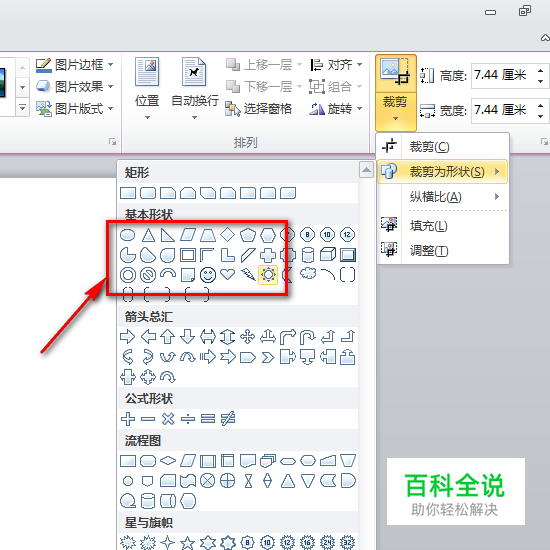
Task: Choose the flowchart magnetic disk shape
Action: coord(148,501)
